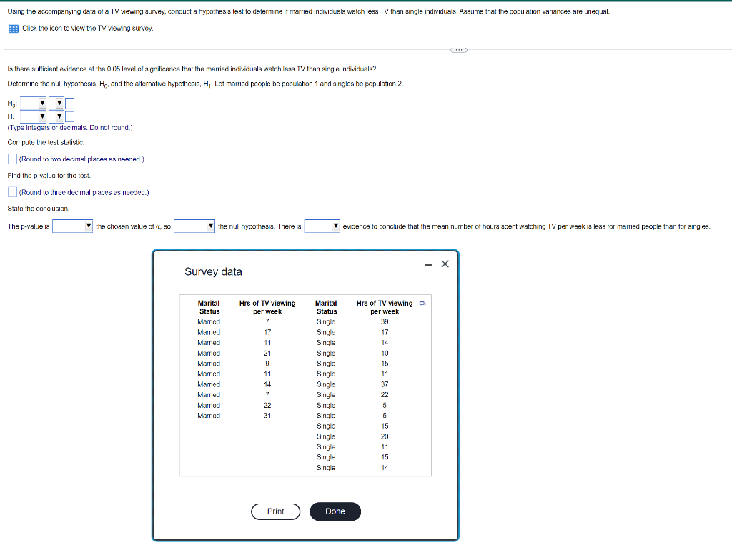732x560 pixels.
Task: Minimize the Survey data dialog
Action: 428,264
